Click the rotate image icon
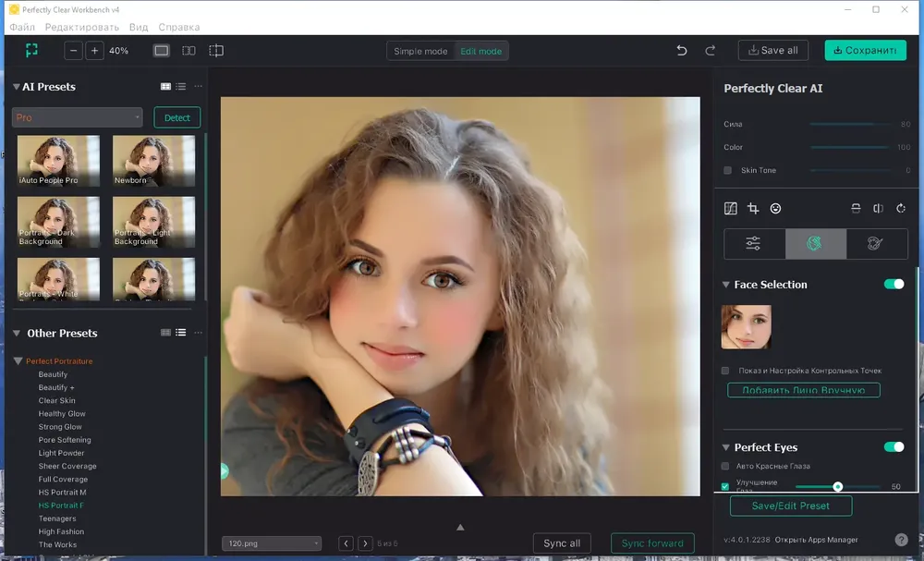This screenshot has height=561, width=924. coord(901,209)
